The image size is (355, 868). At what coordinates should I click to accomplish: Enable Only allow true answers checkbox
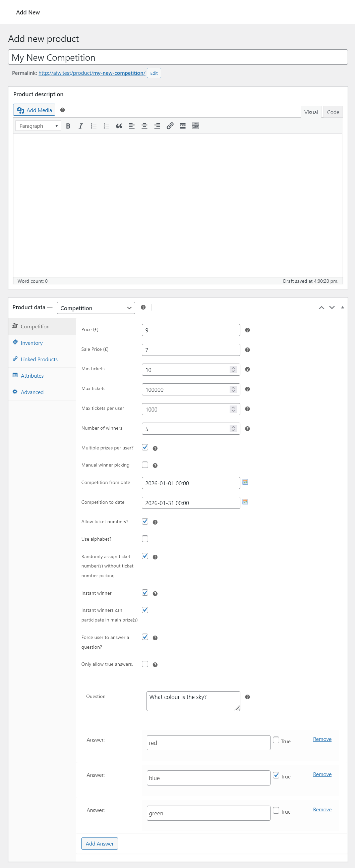coord(145,664)
